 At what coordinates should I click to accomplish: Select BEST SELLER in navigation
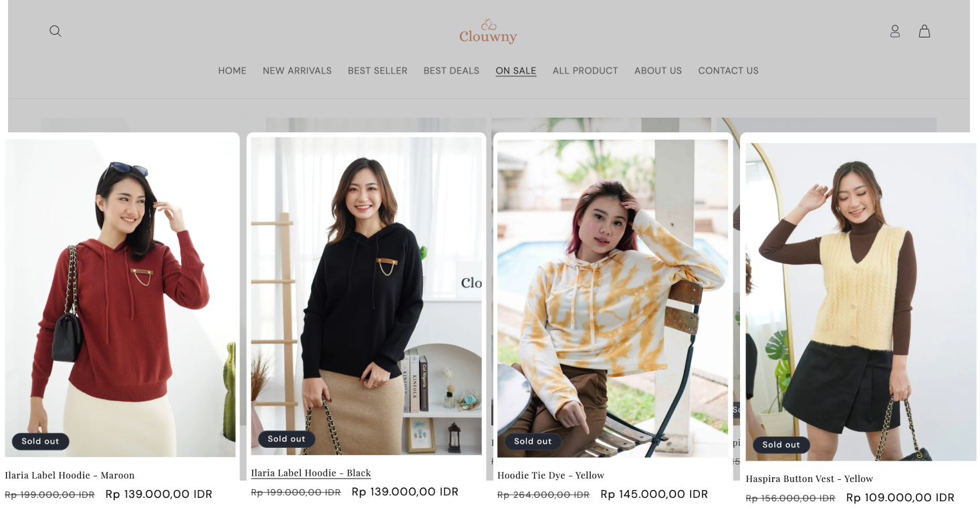[x=378, y=71]
